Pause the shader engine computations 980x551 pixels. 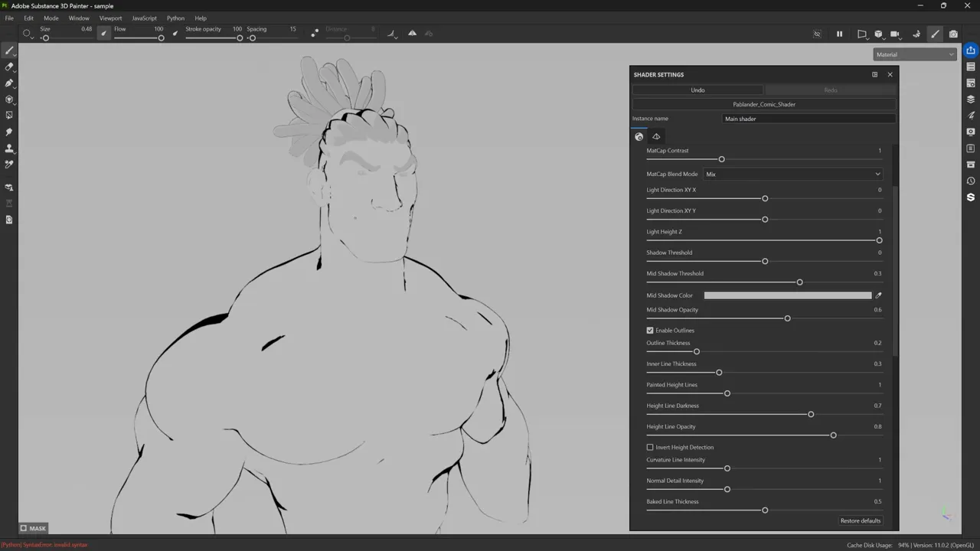[x=839, y=34]
